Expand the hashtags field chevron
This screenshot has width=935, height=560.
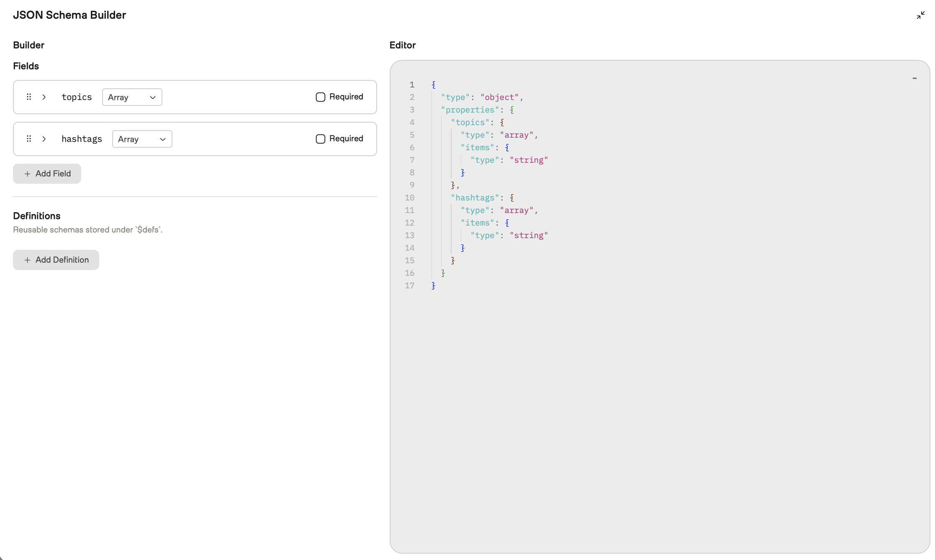(44, 139)
